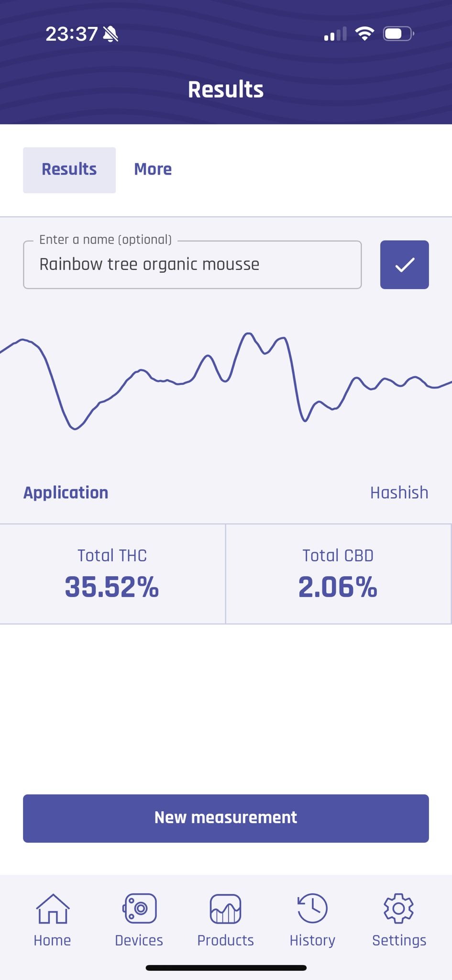Viewport: 452px width, 980px height.
Task: Switch to the More tab
Action: point(153,169)
